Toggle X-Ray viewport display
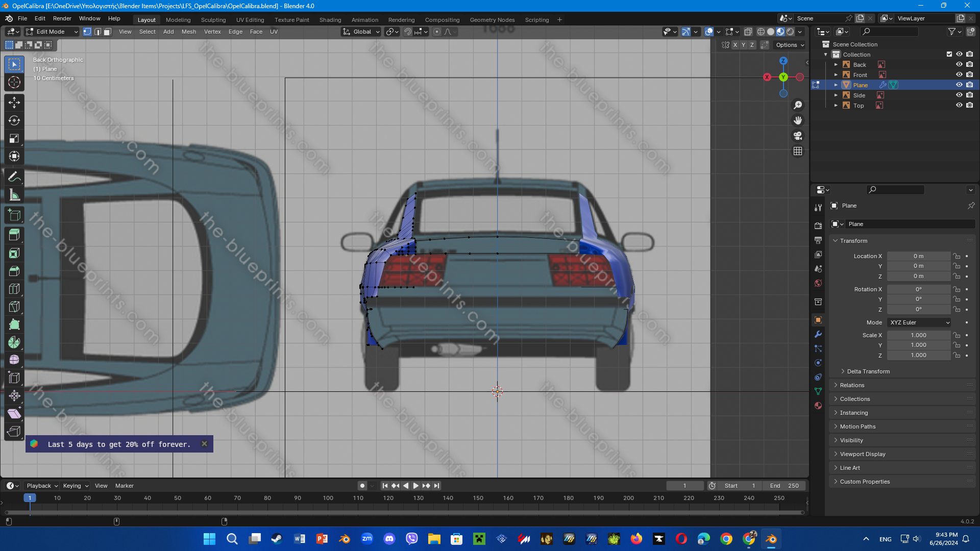The image size is (980, 551). click(x=748, y=32)
